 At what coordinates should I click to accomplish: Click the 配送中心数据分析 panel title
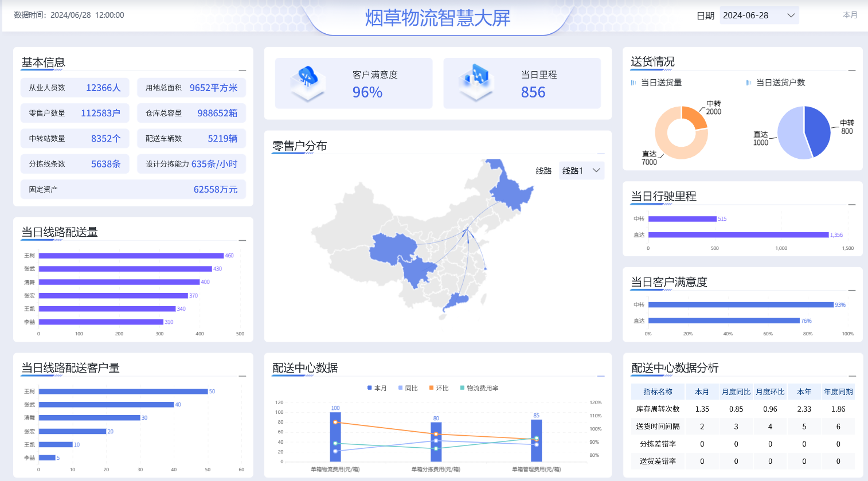pyautogui.click(x=675, y=368)
